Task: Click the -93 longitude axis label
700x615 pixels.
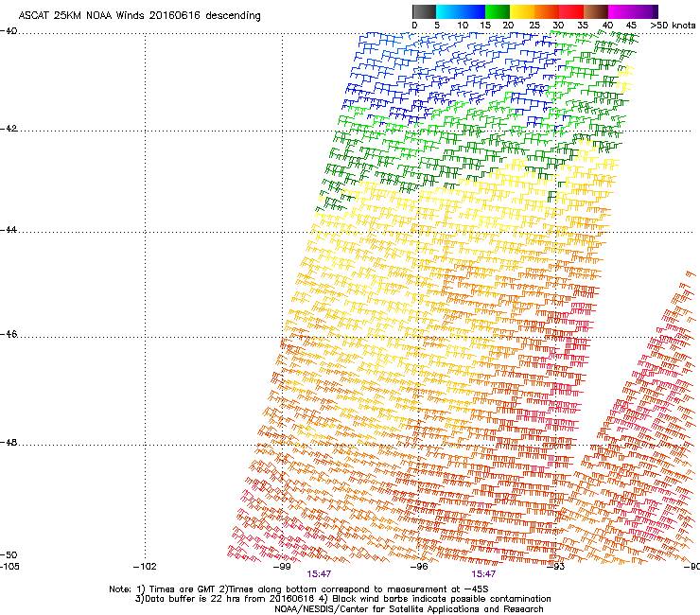Action: pyautogui.click(x=556, y=567)
